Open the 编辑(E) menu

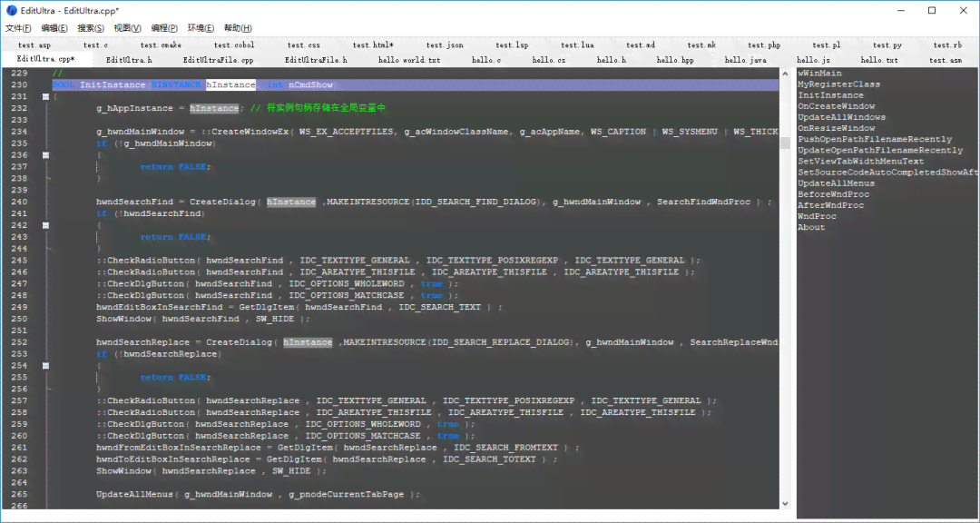point(54,28)
